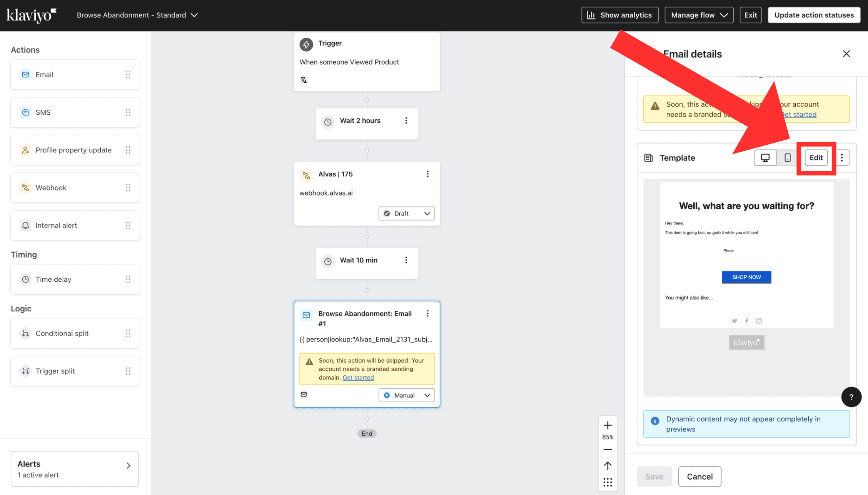The width and height of the screenshot is (868, 495).
Task: Click the disabled Save button
Action: 654,477
